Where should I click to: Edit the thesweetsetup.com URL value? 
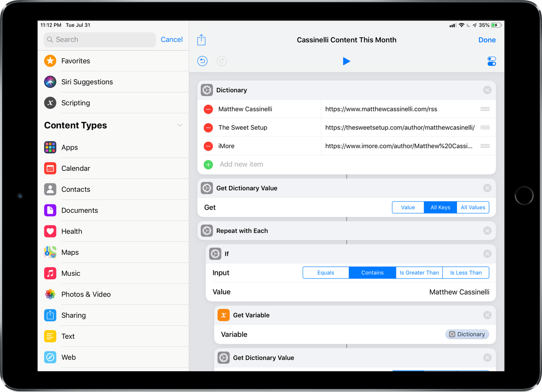400,127
